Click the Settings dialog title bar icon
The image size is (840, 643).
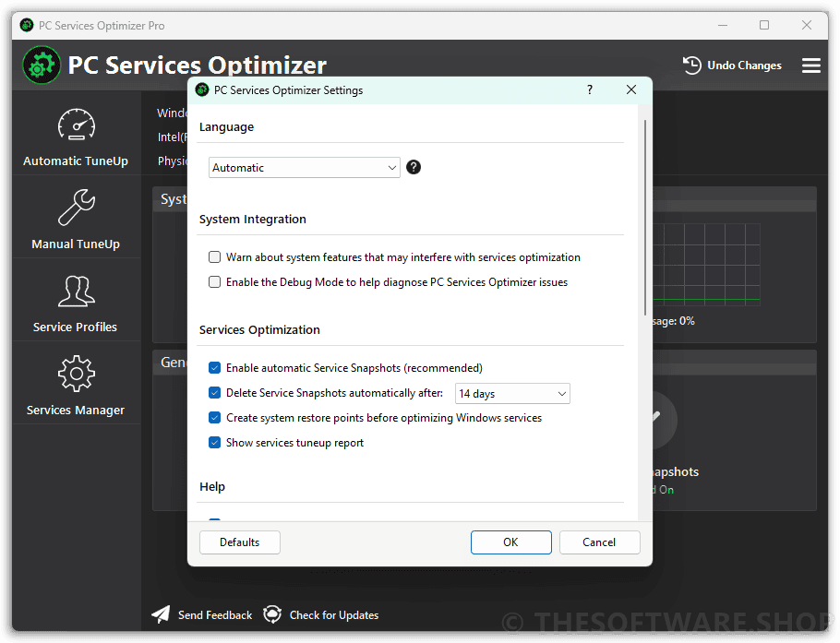202,89
